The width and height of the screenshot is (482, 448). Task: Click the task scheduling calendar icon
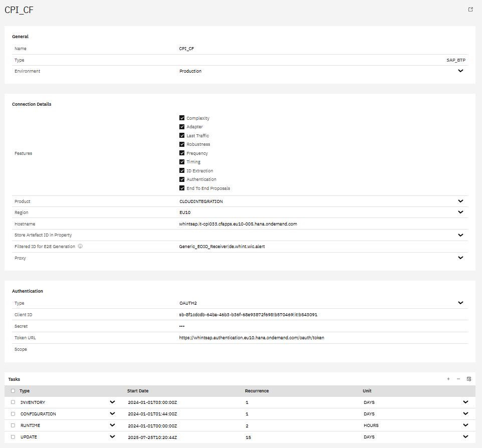point(469,379)
